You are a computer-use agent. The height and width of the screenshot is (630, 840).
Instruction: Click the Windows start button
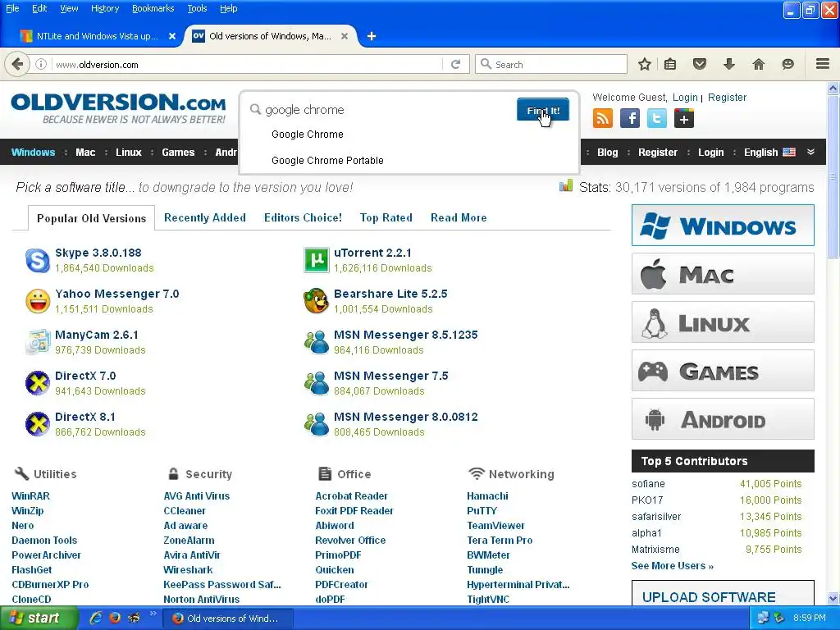[38, 619]
